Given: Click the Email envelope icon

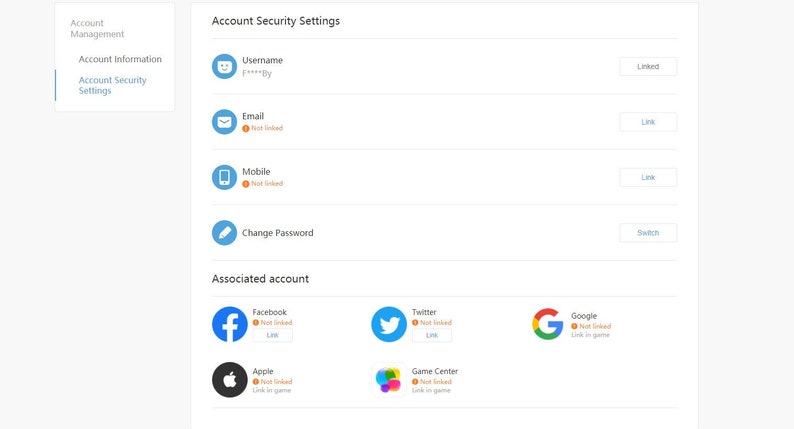Looking at the screenshot, I should 224,122.
